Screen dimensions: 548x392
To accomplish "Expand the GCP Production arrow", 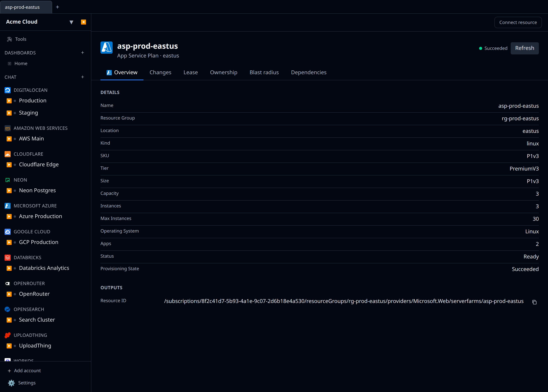I will pyautogui.click(x=9, y=242).
